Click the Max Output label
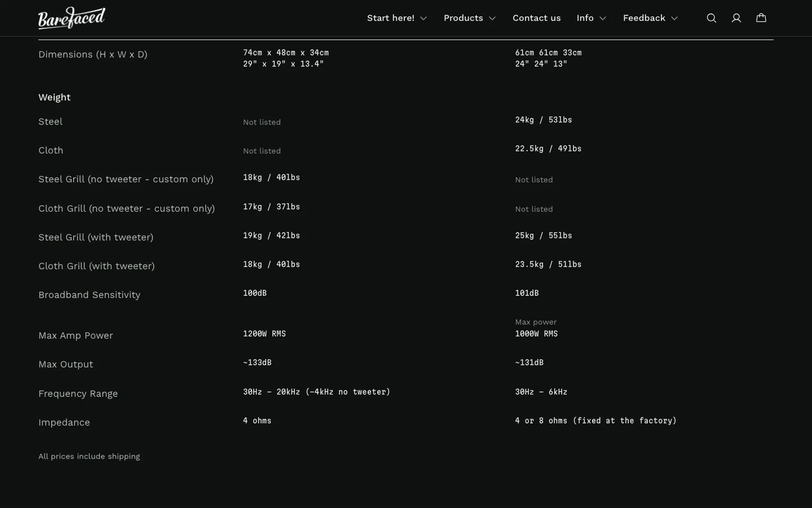This screenshot has width=812, height=508. pyautogui.click(x=66, y=365)
